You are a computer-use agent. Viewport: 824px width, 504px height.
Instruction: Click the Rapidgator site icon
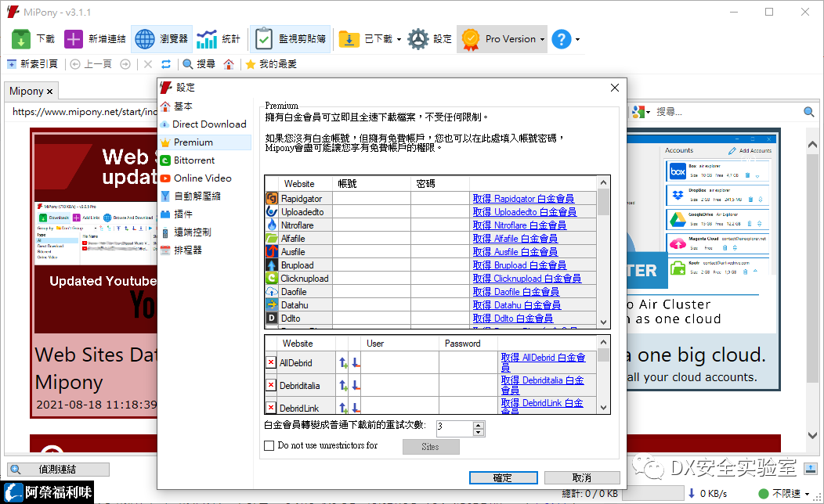coord(272,199)
